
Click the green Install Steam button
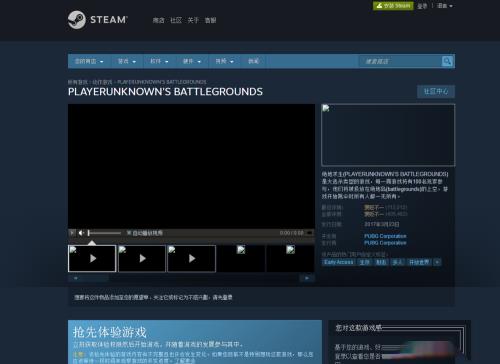point(393,6)
